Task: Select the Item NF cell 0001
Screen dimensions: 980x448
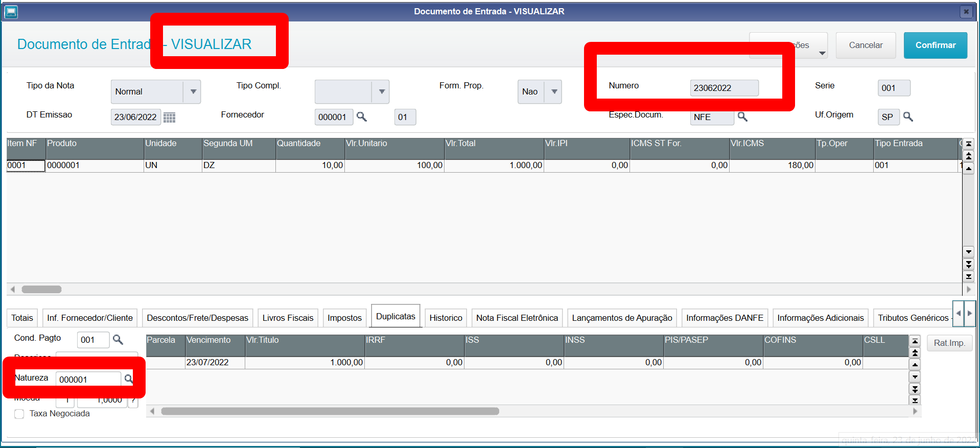Action: pos(26,166)
